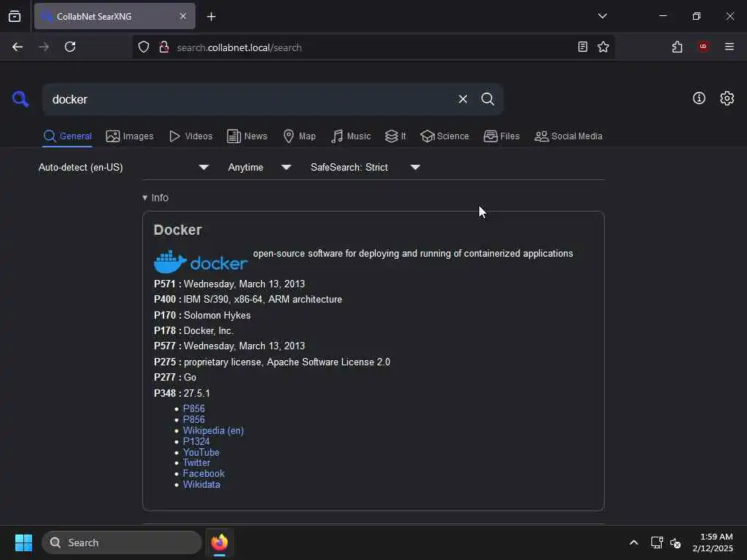Click the tracking protection shield icon
The image size is (747, 560).
tap(144, 47)
